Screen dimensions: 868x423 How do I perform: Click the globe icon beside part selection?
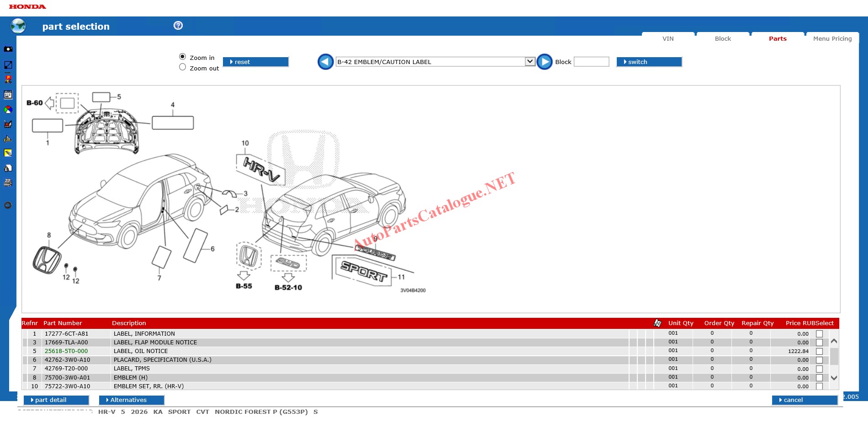click(18, 26)
